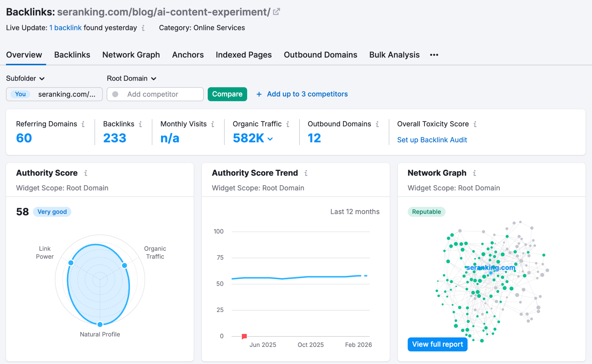Click red flag marker on trend chart
The height and width of the screenshot is (364, 592).
pyautogui.click(x=244, y=336)
